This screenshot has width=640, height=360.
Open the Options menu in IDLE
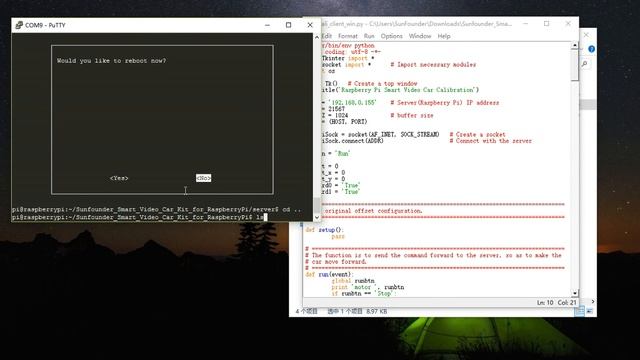(x=391, y=36)
